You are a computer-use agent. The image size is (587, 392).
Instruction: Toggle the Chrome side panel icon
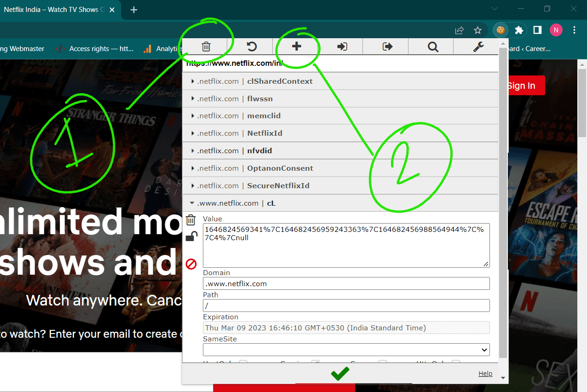pyautogui.click(x=537, y=30)
